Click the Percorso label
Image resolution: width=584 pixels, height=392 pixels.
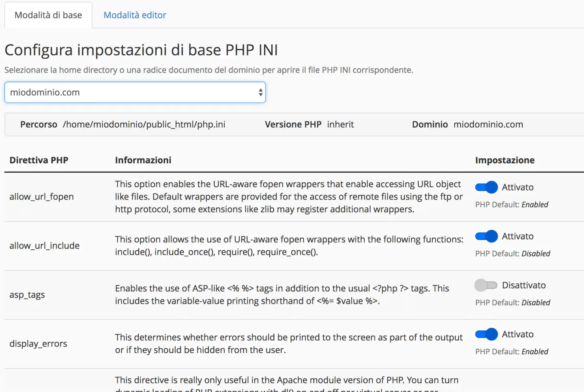click(39, 124)
